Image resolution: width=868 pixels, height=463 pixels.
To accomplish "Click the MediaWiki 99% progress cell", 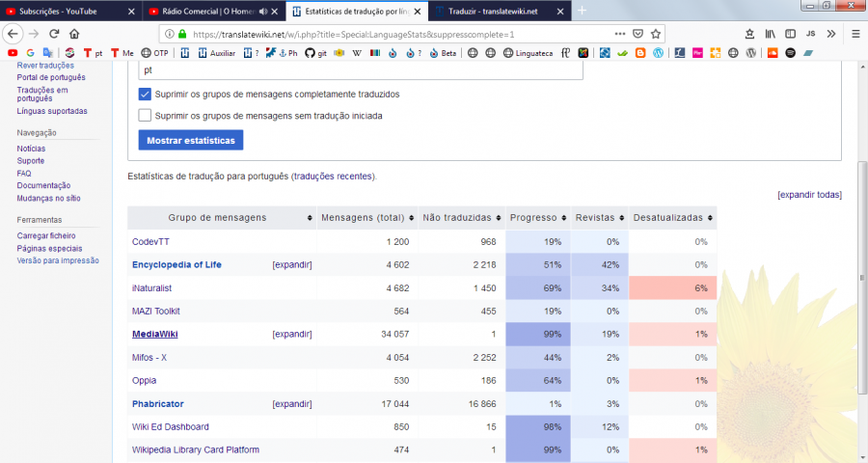I will (538, 334).
